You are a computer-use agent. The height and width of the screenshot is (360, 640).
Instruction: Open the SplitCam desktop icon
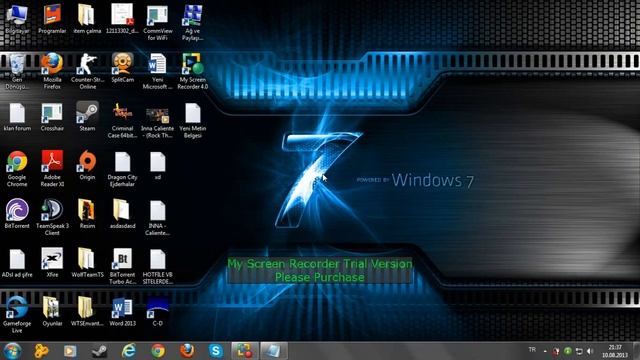(122, 68)
